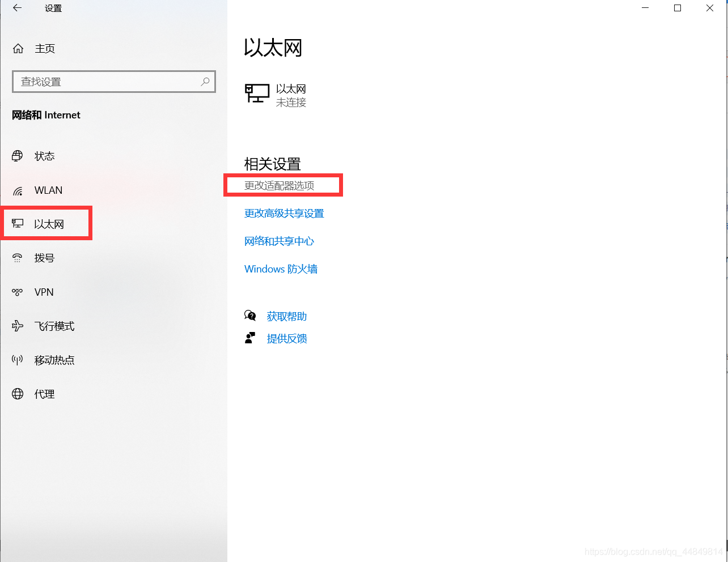The image size is (728, 562).
Task: Click 获取帮助 to get help
Action: coord(286,316)
